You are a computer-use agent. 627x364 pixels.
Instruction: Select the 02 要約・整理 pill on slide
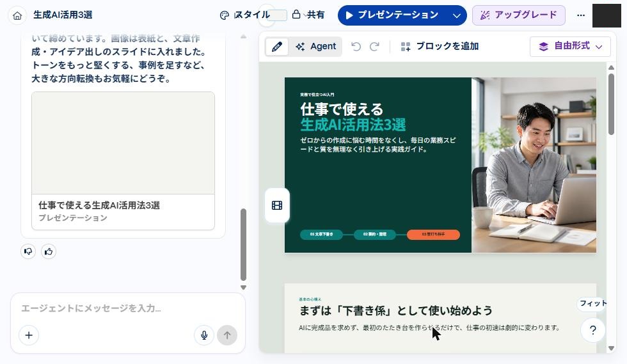pyautogui.click(x=375, y=234)
